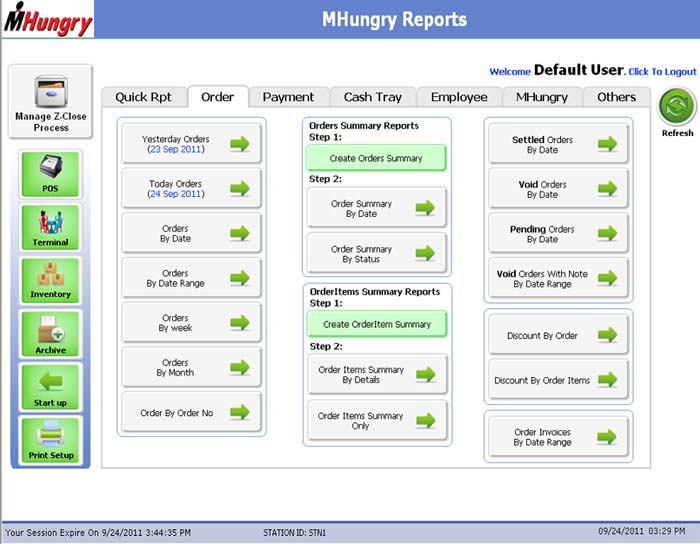
Task: Switch to the Quick Rpt tab
Action: (144, 97)
